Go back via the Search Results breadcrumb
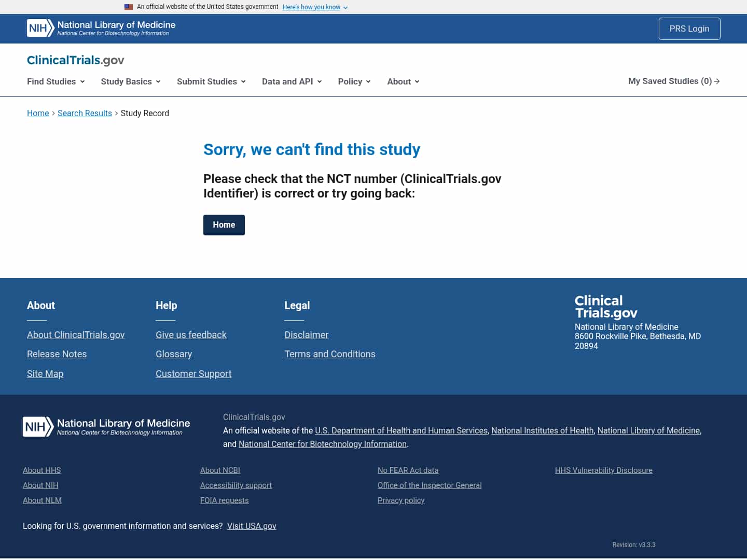 [85, 113]
